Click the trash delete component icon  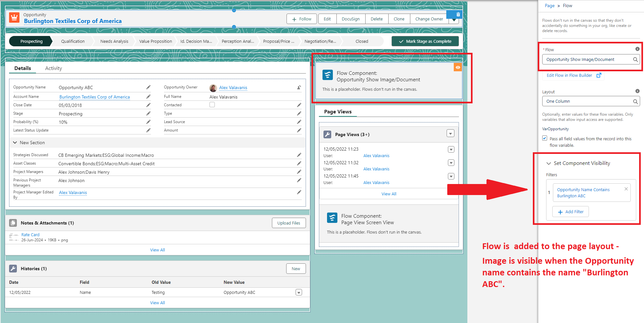pos(458,15)
